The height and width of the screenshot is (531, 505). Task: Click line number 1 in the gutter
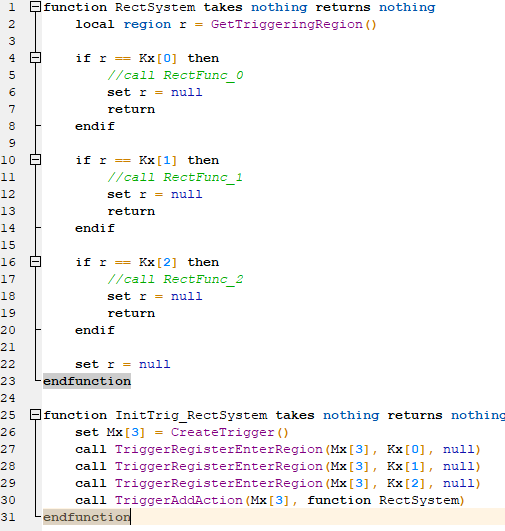[12, 7]
